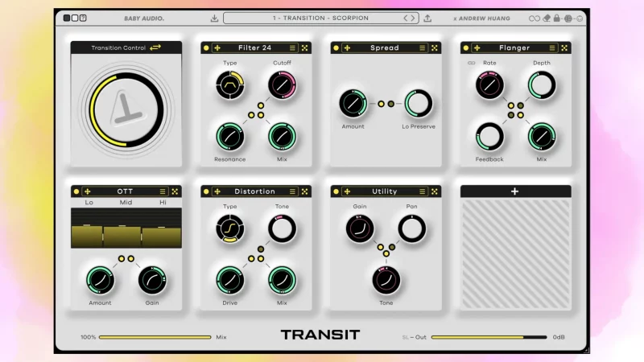This screenshot has width=644, height=362.
Task: Click the lock icon in top bar
Action: (x=557, y=18)
